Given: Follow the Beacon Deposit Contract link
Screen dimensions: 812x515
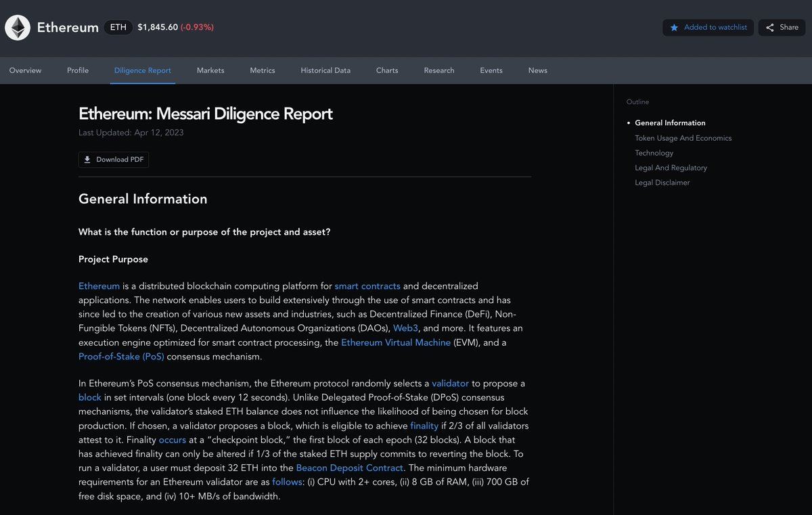Looking at the screenshot, I should click(x=350, y=468).
